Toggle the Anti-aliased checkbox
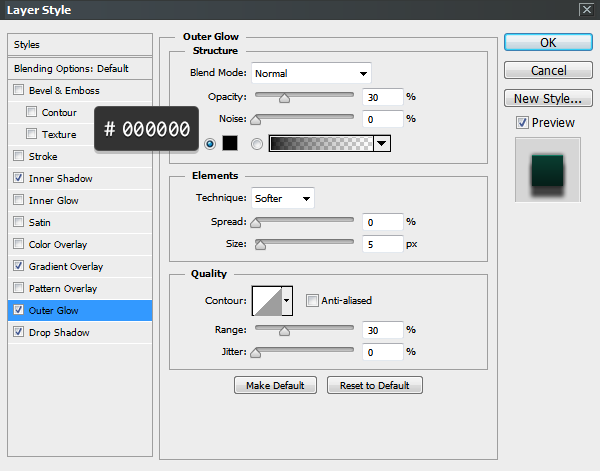600x471 pixels. (x=313, y=300)
